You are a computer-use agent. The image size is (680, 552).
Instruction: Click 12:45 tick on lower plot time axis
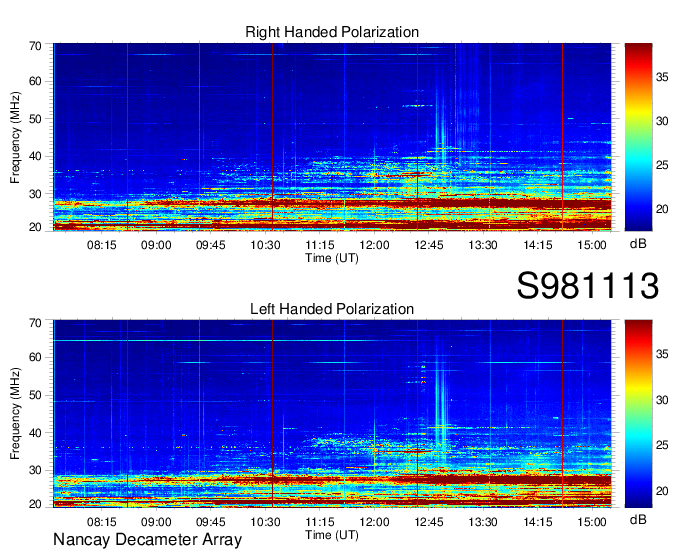429,522
